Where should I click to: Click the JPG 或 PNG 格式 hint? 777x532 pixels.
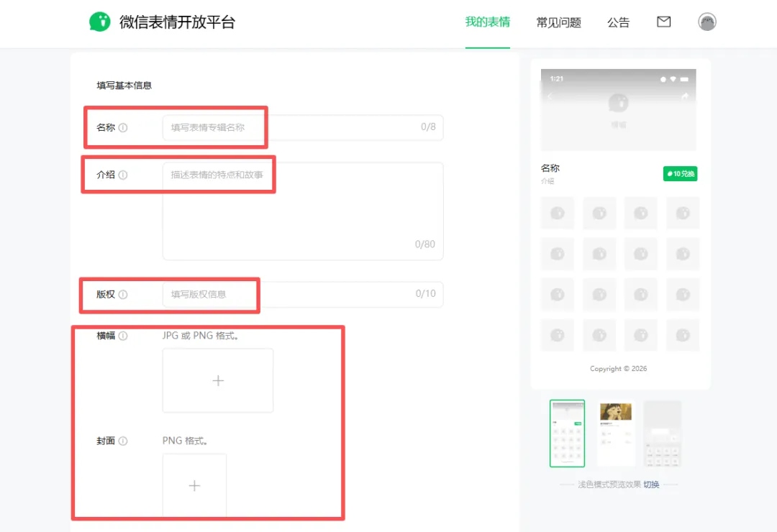tap(201, 336)
